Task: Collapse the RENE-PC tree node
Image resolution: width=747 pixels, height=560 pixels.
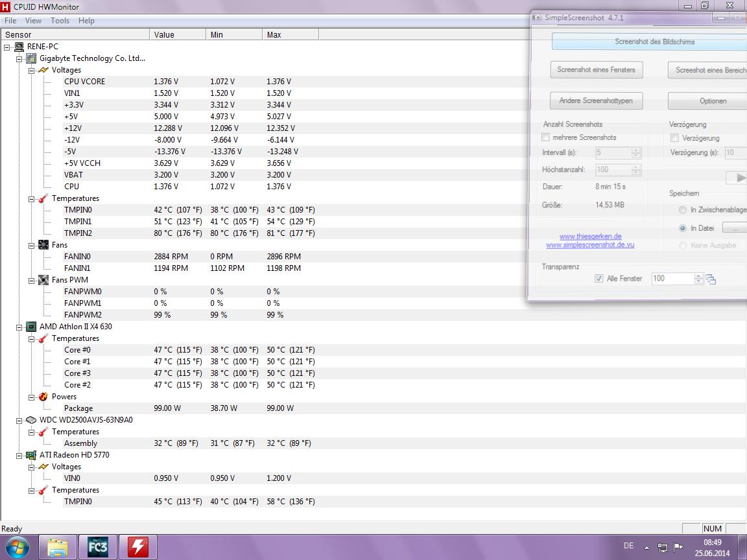Action: (x=6, y=47)
